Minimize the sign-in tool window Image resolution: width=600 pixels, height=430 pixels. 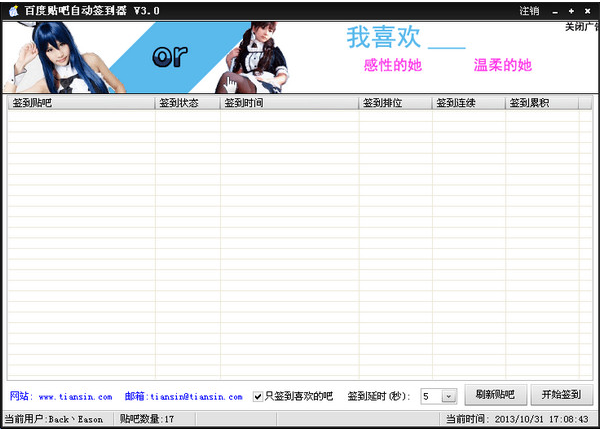(555, 11)
